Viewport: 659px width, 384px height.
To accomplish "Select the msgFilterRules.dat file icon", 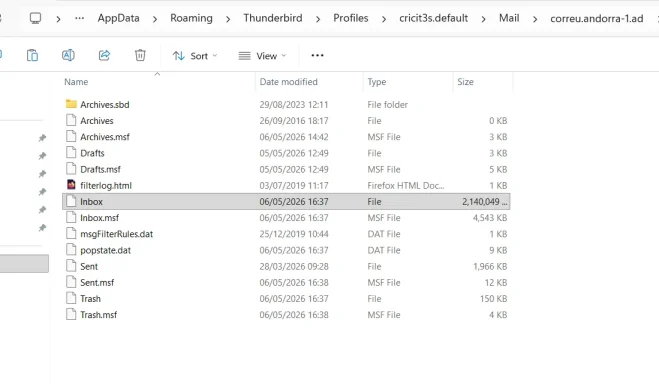I will coord(71,234).
